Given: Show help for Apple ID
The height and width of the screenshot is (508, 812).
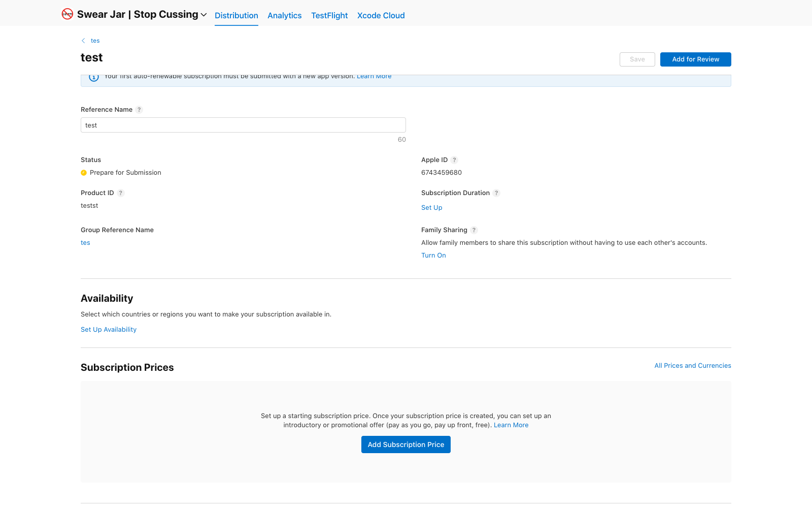Looking at the screenshot, I should click(x=454, y=160).
